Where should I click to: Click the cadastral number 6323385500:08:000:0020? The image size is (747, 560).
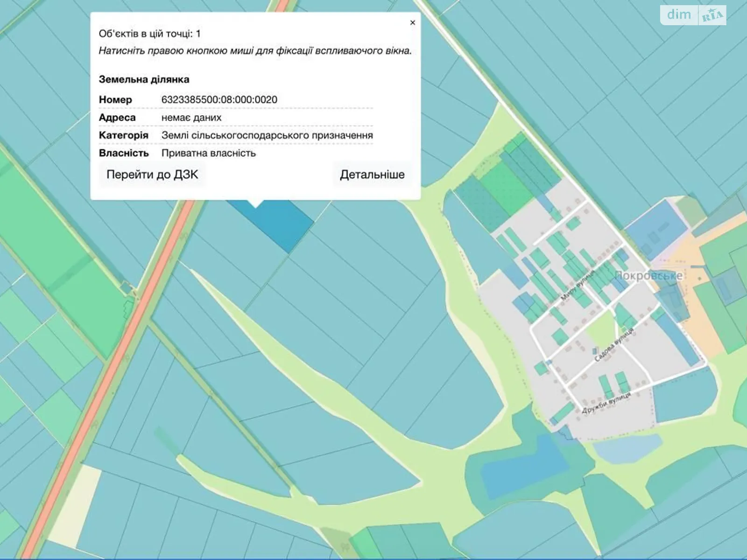click(219, 99)
